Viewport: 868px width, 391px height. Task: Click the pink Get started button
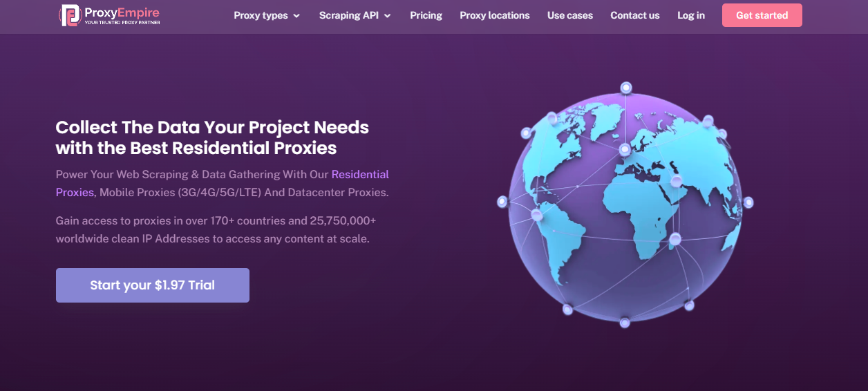click(762, 15)
